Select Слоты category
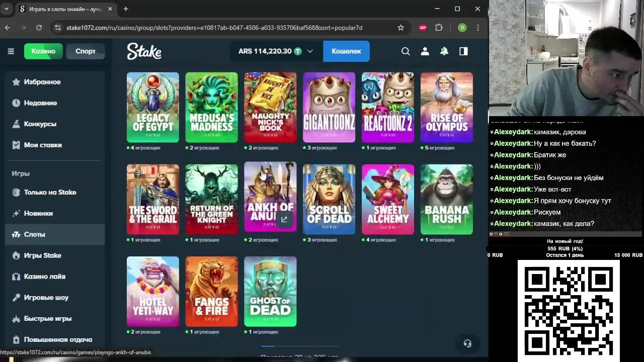Viewport: 644px width, 362px height. (x=55, y=234)
